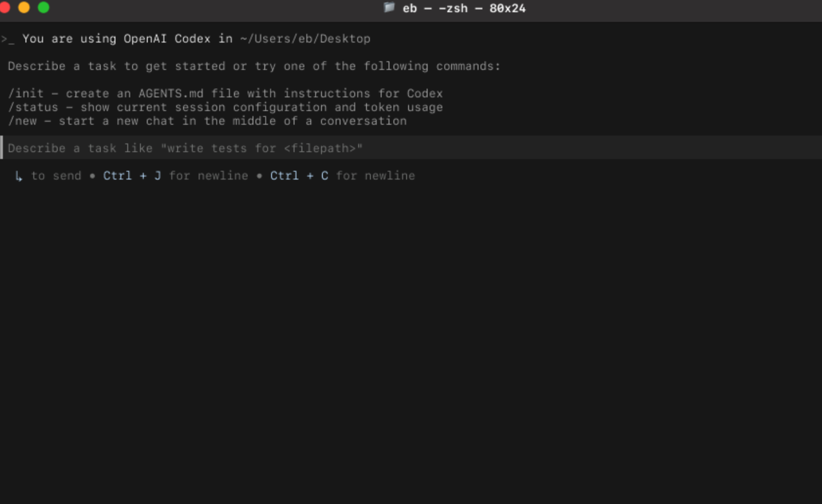The image size is (822, 504).
Task: Click the 'to send' hint label
Action: coord(55,176)
